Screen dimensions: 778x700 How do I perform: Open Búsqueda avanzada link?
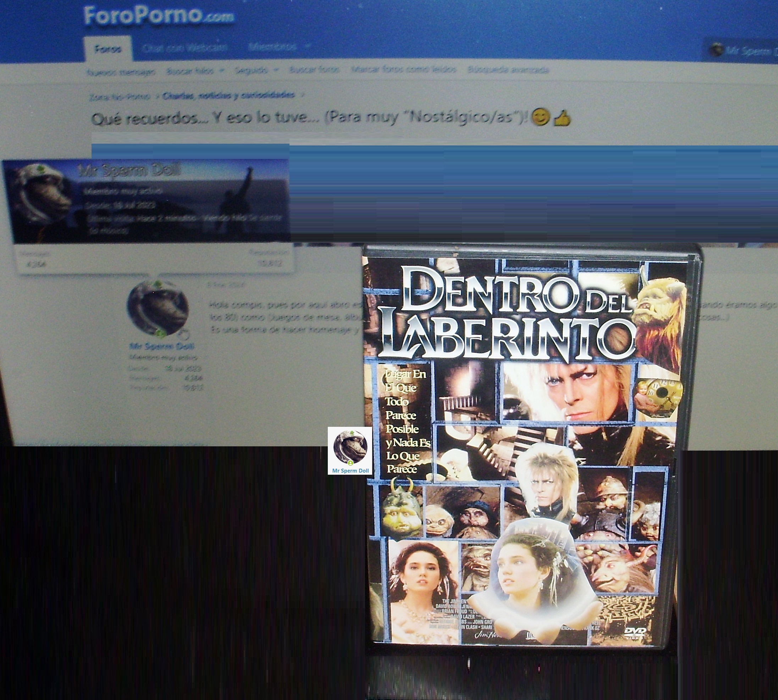508,70
